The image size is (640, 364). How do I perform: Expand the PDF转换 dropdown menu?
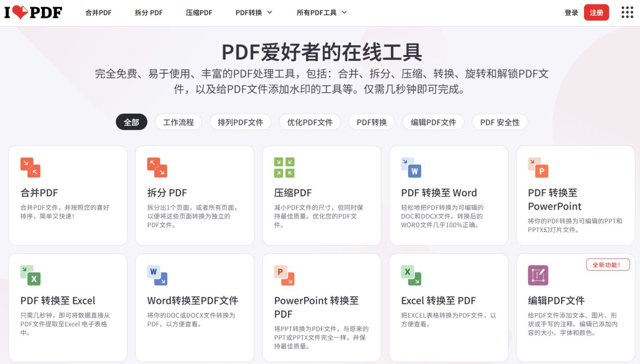[254, 12]
